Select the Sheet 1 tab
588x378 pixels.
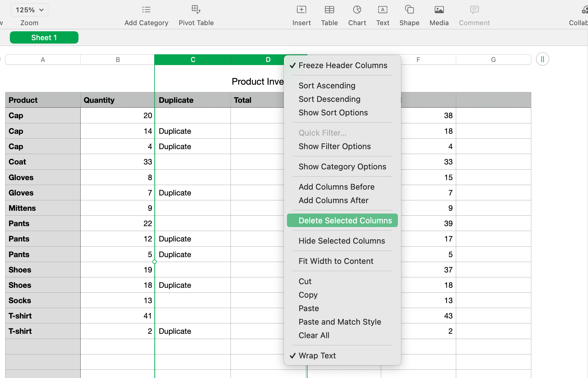pos(44,37)
